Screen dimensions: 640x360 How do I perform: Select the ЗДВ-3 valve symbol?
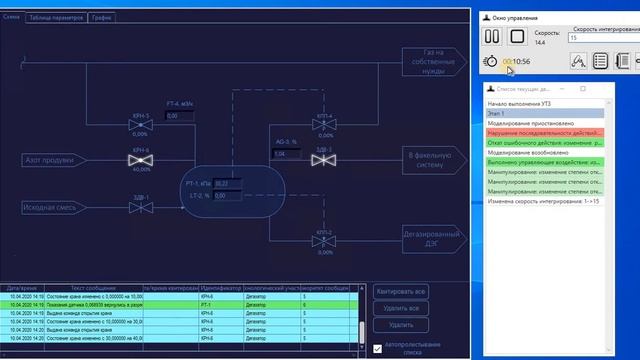(324, 160)
